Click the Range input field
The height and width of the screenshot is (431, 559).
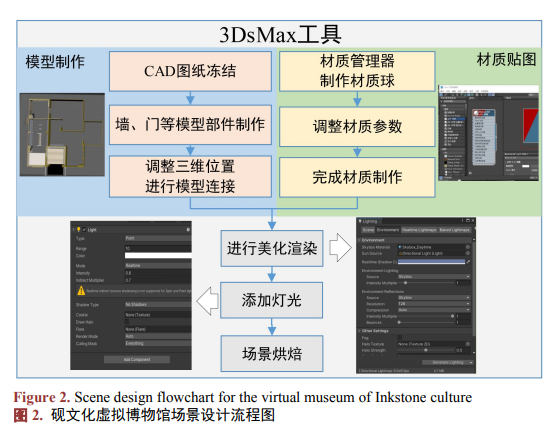click(158, 248)
